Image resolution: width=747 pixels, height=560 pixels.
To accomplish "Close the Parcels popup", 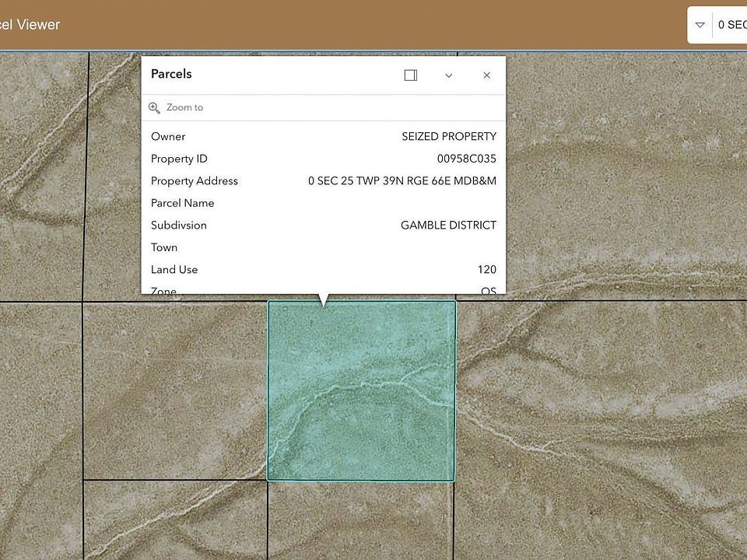I will click(x=487, y=75).
